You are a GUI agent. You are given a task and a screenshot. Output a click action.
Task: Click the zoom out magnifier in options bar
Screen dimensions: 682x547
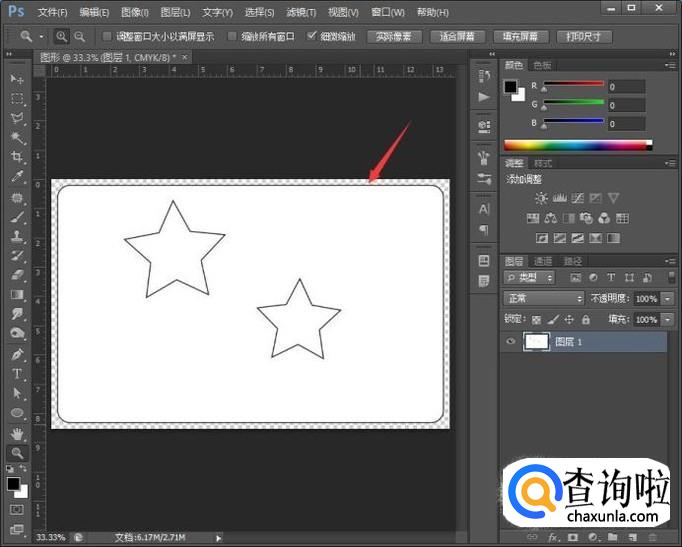[79, 36]
